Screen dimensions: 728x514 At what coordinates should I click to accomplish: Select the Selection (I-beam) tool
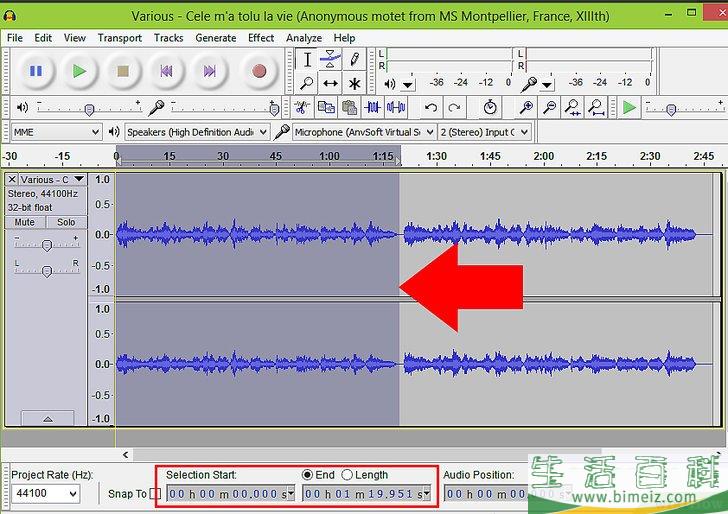pos(307,59)
